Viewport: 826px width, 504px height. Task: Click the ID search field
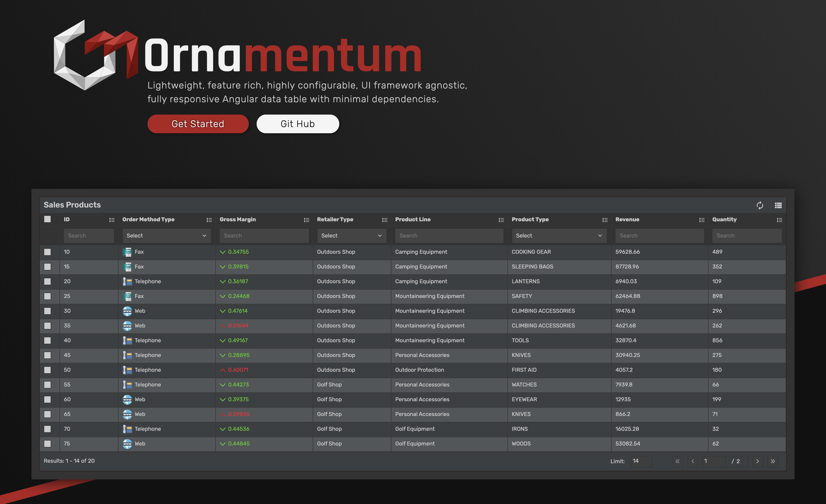pos(89,236)
